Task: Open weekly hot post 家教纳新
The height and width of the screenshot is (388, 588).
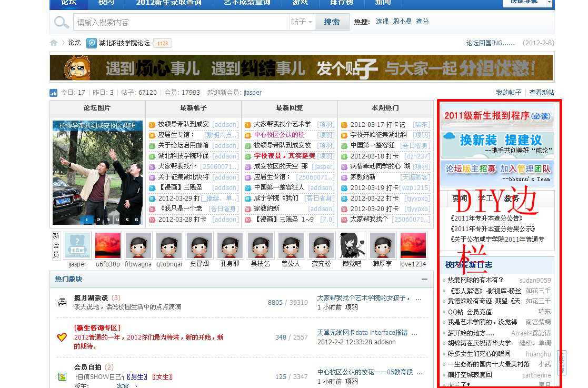Action: pos(363,176)
